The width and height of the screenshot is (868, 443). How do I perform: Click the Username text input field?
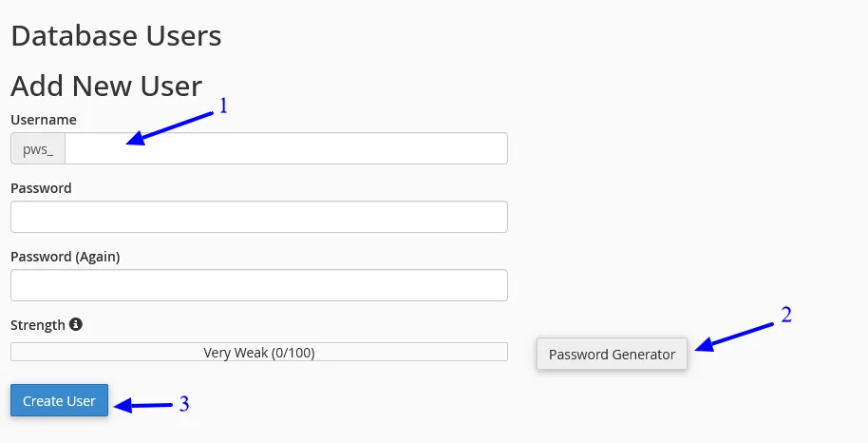coord(286,148)
